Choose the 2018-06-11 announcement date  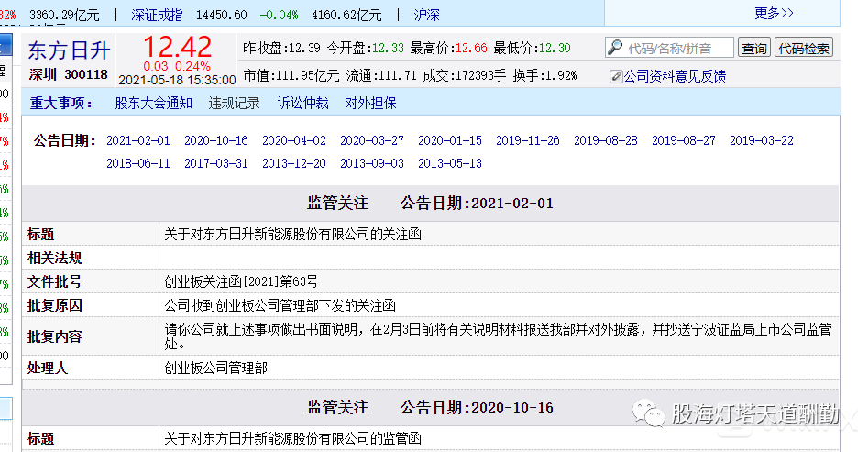(x=138, y=163)
